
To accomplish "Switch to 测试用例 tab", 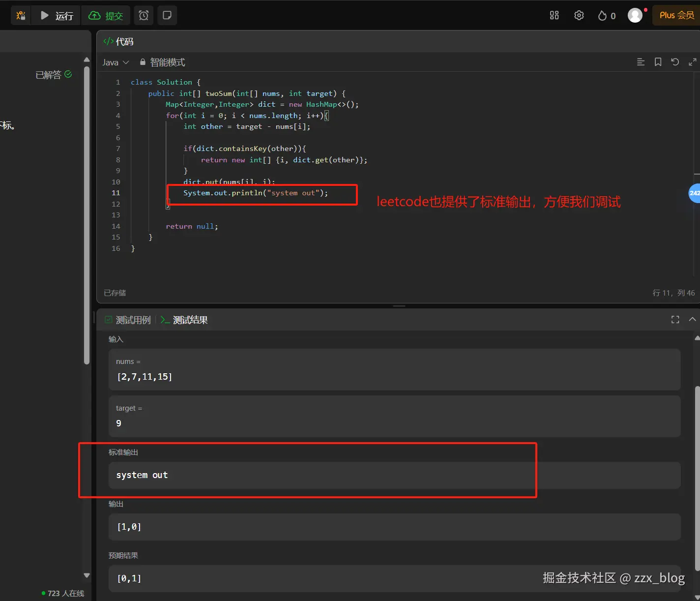I will pos(128,320).
